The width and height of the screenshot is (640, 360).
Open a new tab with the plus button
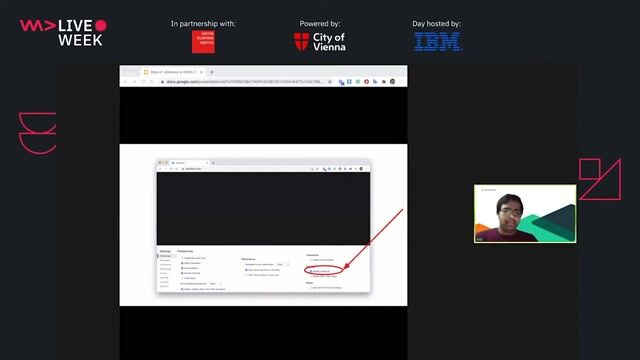211,72
